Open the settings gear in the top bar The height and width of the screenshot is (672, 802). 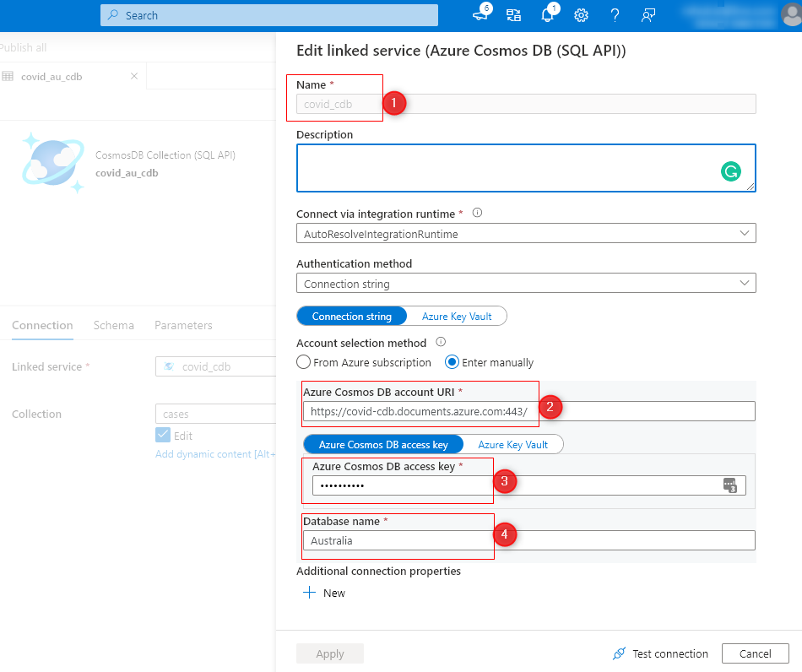[581, 15]
